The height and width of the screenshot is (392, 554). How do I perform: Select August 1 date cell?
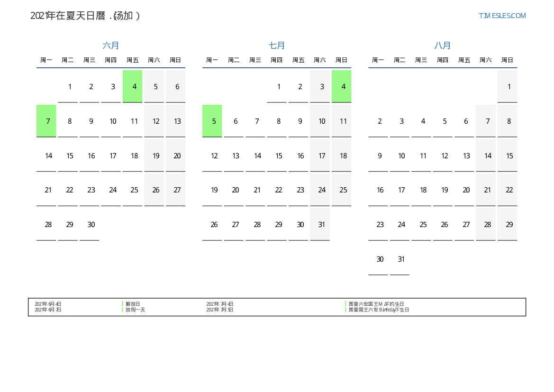coord(508,86)
